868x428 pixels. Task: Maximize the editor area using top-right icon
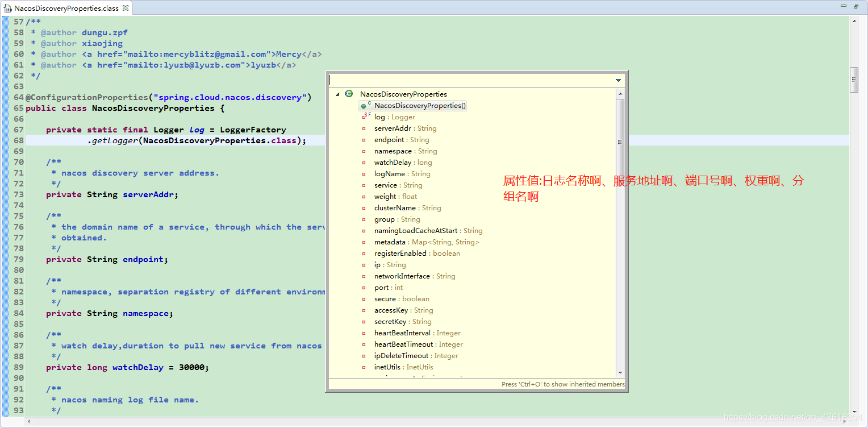[856, 7]
